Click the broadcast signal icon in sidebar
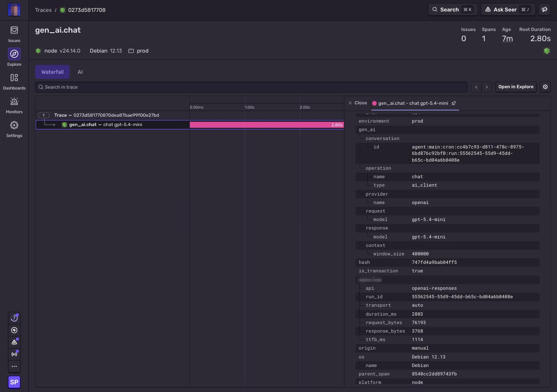This screenshot has height=392, width=557. coord(14,354)
